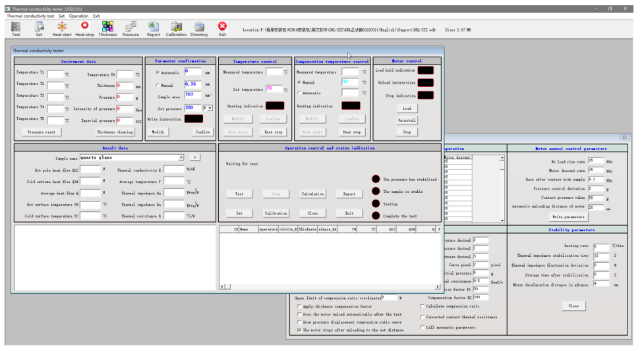This screenshot has width=644, height=351.
Task: Check Calculate compression ratio option
Action: point(423,306)
